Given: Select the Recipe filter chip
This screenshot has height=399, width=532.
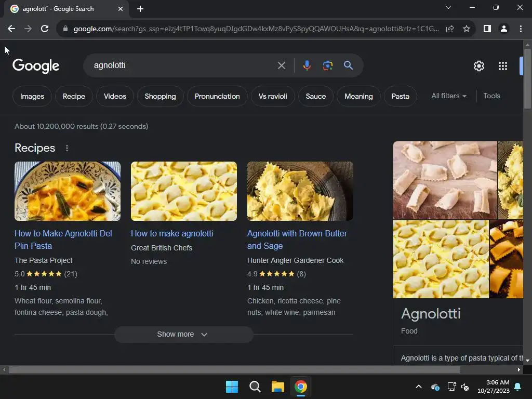Looking at the screenshot, I should (x=74, y=96).
